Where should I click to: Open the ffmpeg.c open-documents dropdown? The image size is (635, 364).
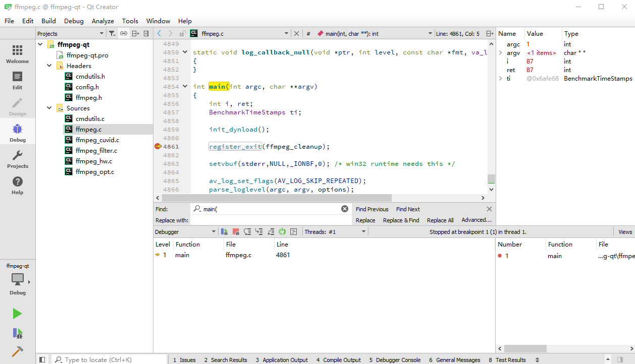238,33
